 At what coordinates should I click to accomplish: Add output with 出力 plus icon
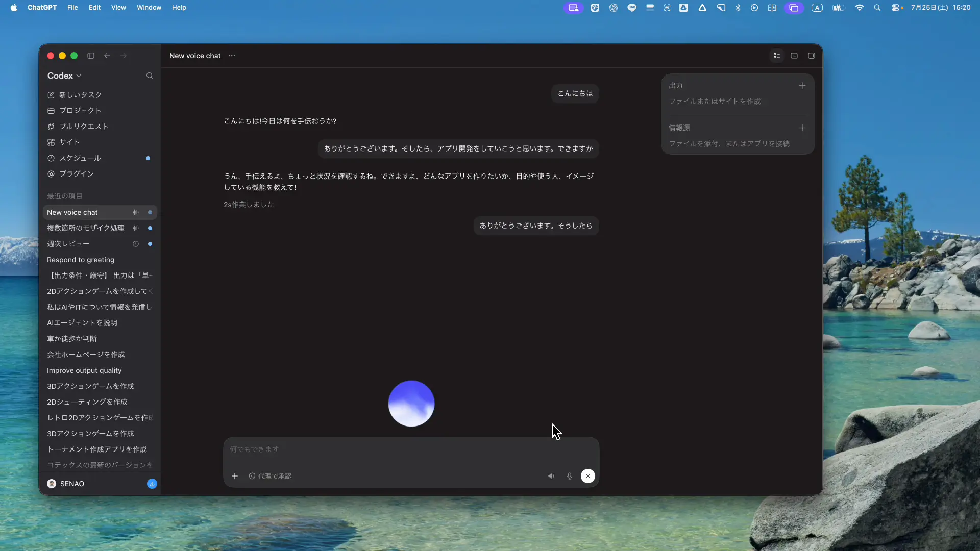[x=802, y=86]
